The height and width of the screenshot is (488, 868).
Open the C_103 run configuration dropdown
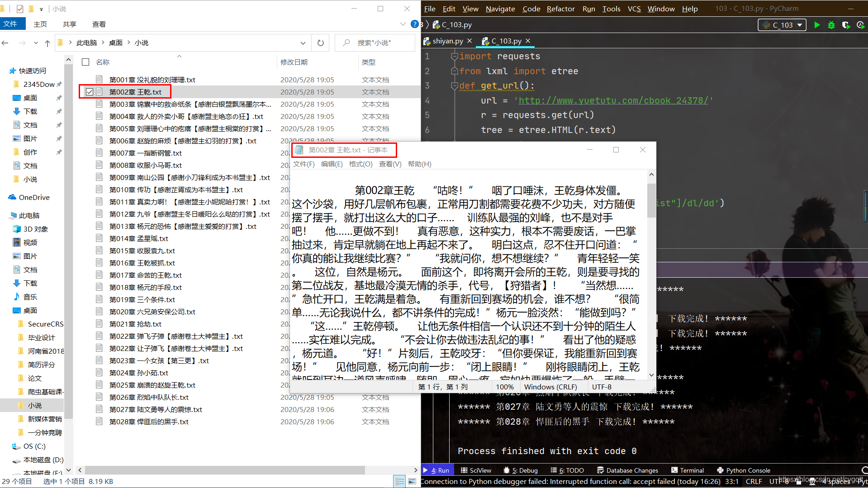pos(782,25)
